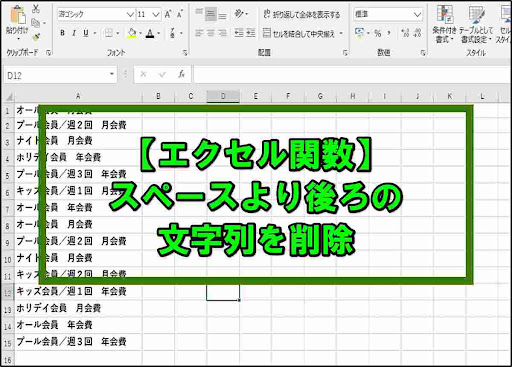Click the Insert Function fx icon
This screenshot has height=367, width=512.
click(181, 74)
